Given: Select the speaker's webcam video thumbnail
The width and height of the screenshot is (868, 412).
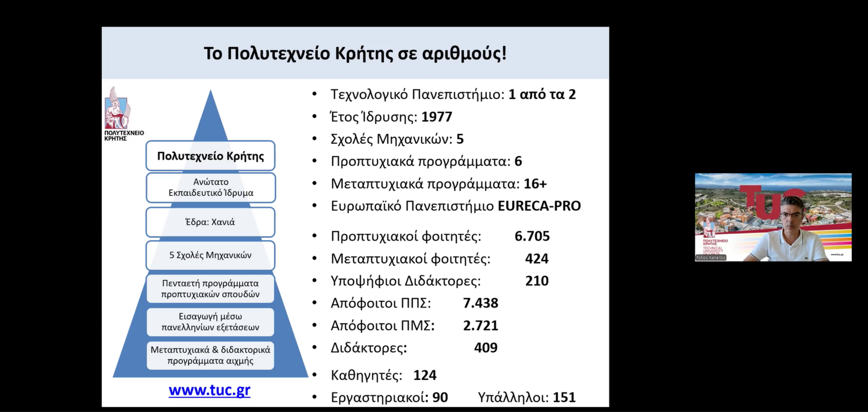Looking at the screenshot, I should [x=773, y=217].
